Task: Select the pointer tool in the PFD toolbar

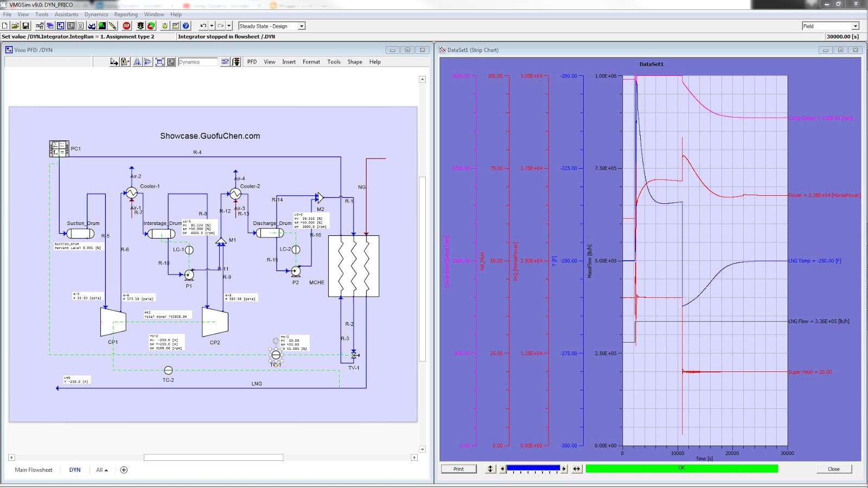Action: (113, 61)
